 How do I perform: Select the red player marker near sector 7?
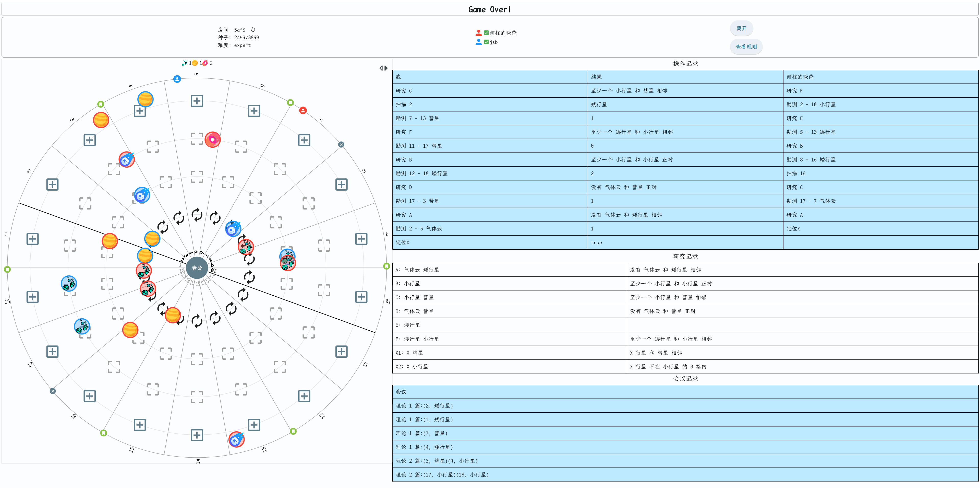[x=303, y=110]
